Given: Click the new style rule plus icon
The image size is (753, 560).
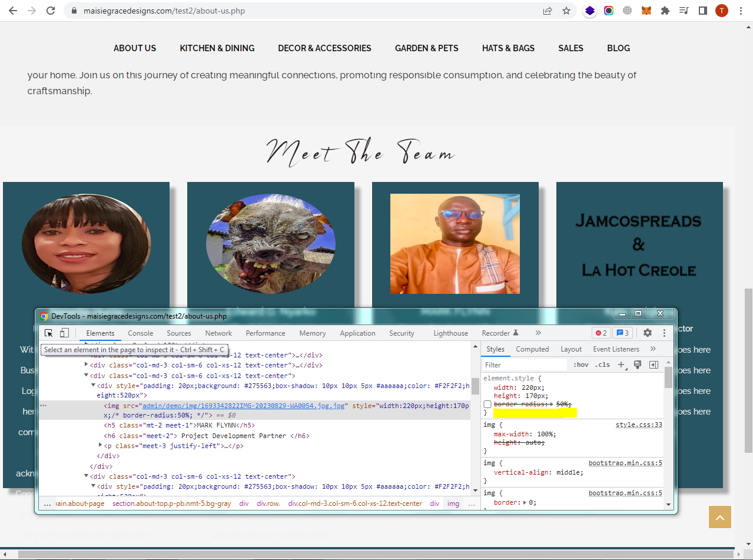Looking at the screenshot, I should click(x=621, y=365).
